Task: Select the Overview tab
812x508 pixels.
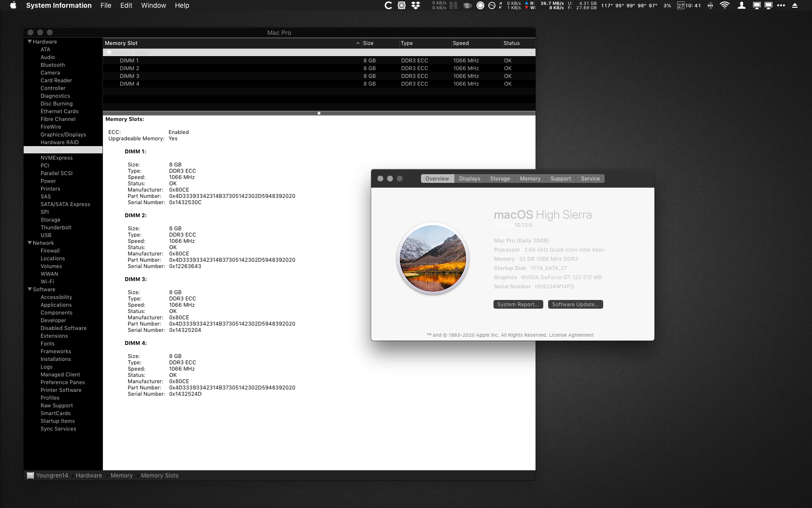Action: (437, 179)
